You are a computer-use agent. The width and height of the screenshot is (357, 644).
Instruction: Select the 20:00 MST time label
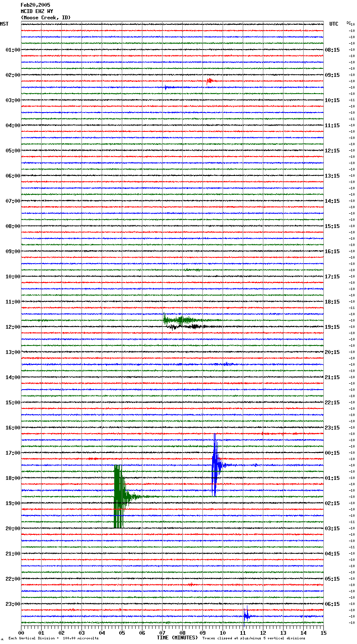[13, 529]
